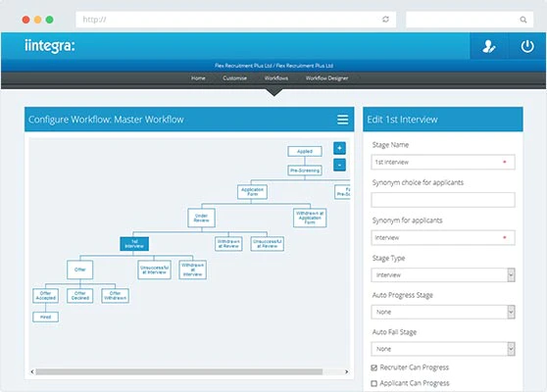Click the power logout icon
547x392 pixels.
527,46
